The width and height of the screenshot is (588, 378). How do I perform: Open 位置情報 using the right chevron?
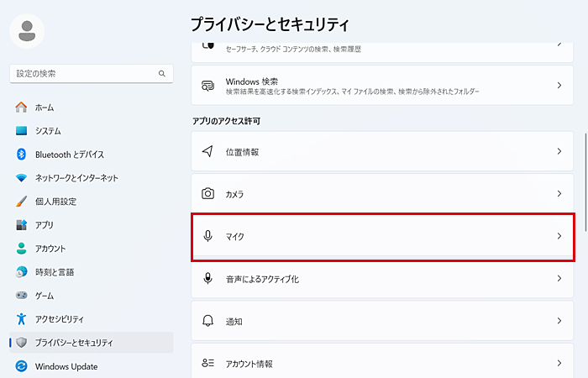click(559, 151)
